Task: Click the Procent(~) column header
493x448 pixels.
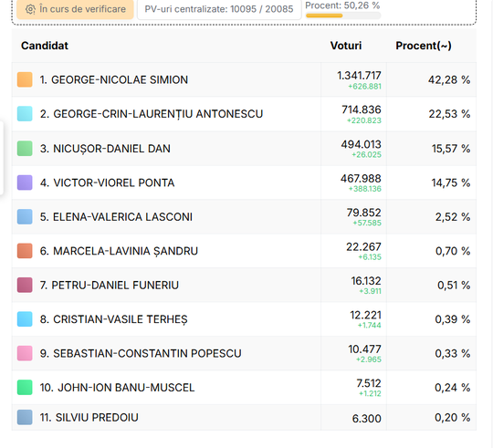Action: [x=424, y=46]
